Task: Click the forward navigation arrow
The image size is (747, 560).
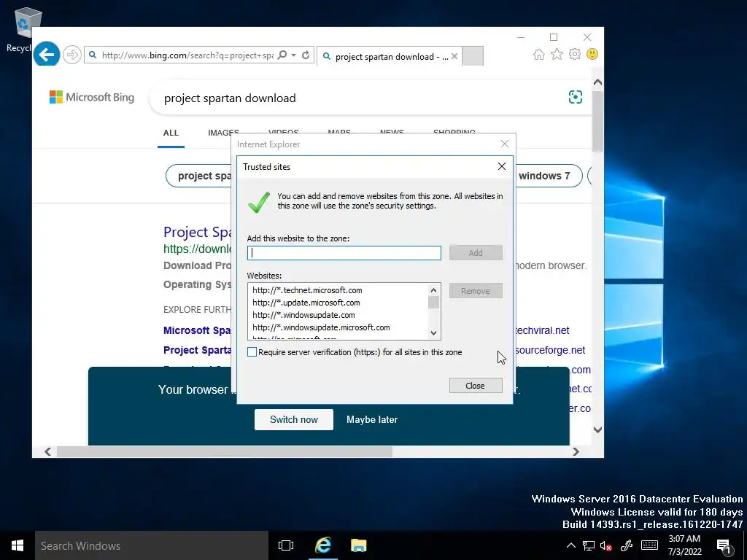Action: (x=72, y=55)
